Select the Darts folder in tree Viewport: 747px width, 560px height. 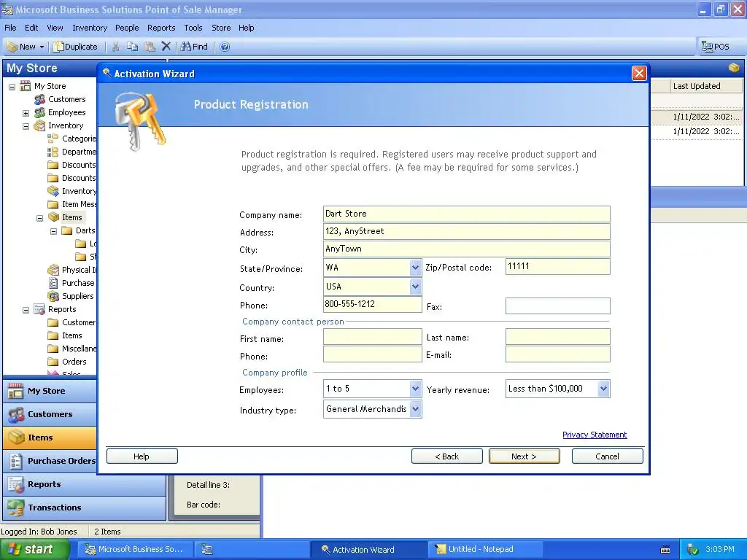(85, 230)
